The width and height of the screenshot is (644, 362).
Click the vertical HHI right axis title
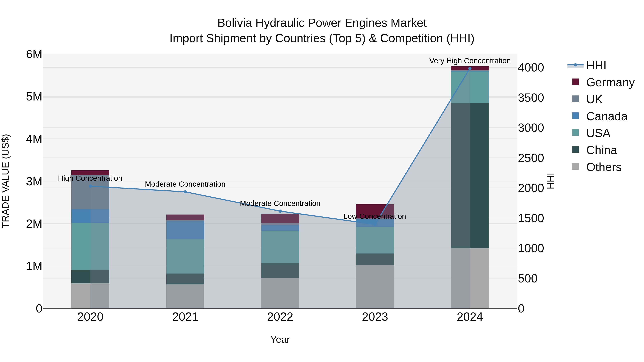[550, 181]
